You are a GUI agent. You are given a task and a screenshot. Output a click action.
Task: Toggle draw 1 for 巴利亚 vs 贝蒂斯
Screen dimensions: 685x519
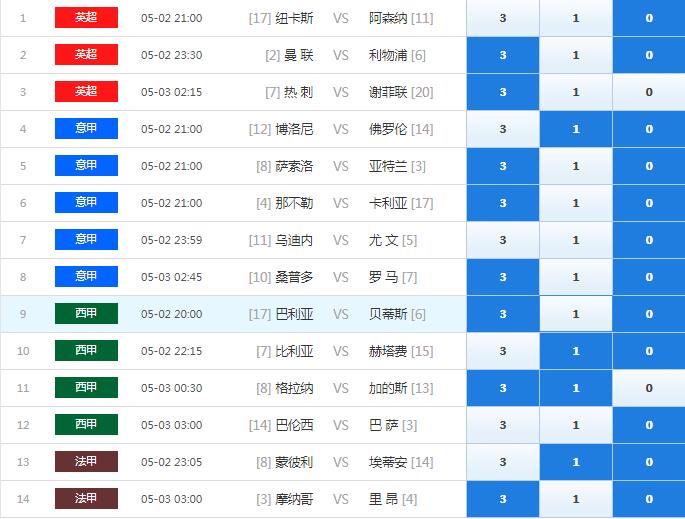click(x=576, y=314)
